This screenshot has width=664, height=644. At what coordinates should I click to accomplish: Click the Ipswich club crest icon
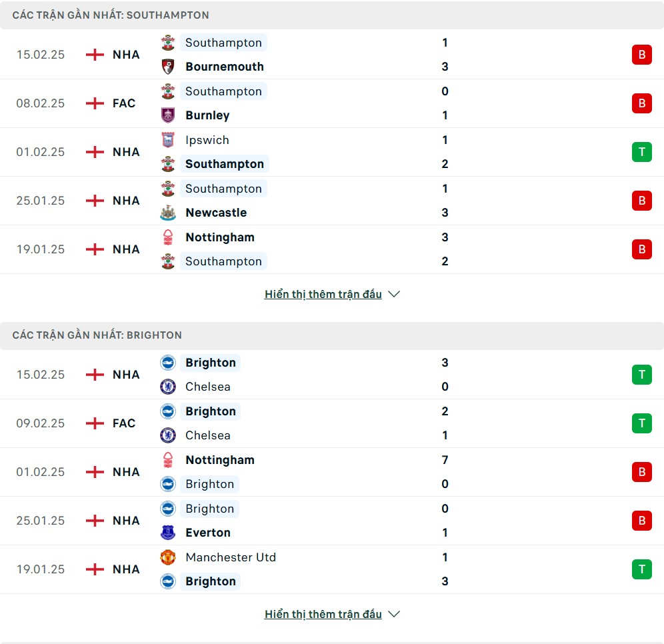pyautogui.click(x=168, y=140)
